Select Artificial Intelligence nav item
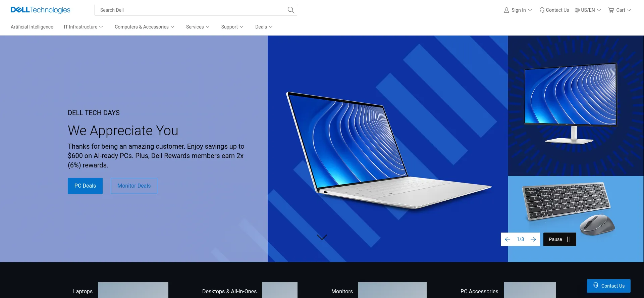 [x=32, y=27]
